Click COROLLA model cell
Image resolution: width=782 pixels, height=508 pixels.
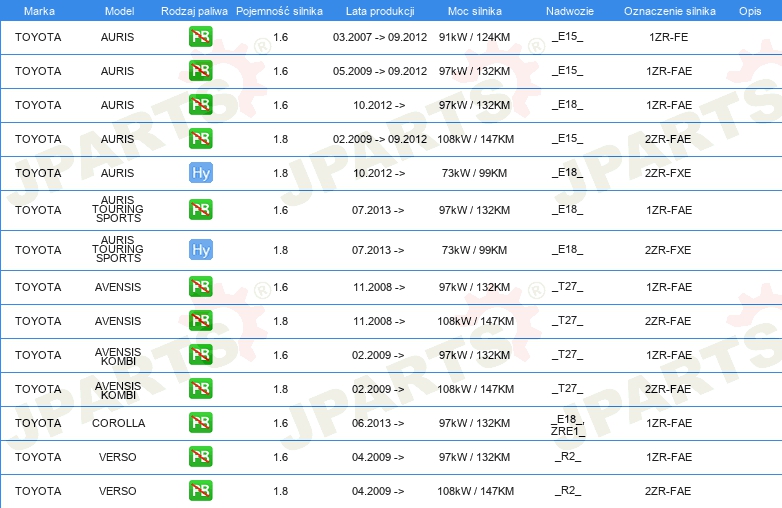118,423
